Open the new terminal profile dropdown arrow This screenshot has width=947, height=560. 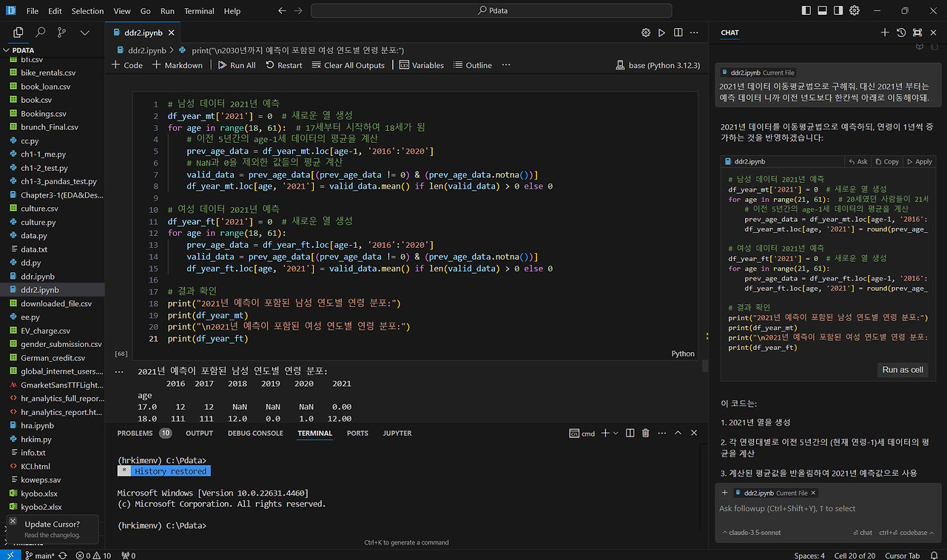coord(616,434)
